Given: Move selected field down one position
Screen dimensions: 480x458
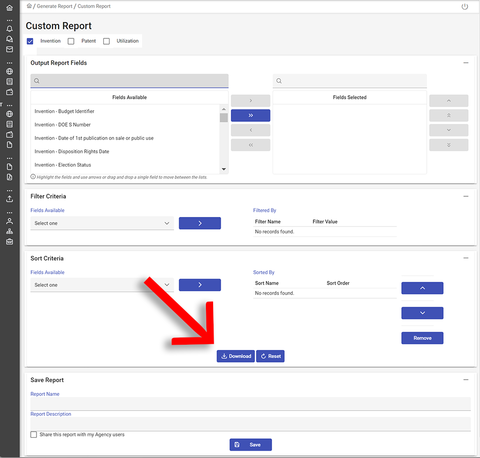Looking at the screenshot, I should click(x=449, y=130).
